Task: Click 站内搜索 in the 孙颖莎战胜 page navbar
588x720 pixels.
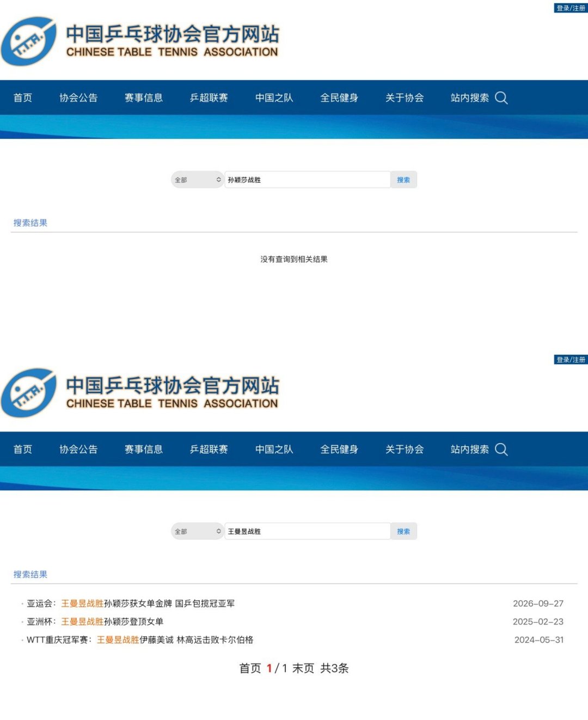Action: coord(470,98)
